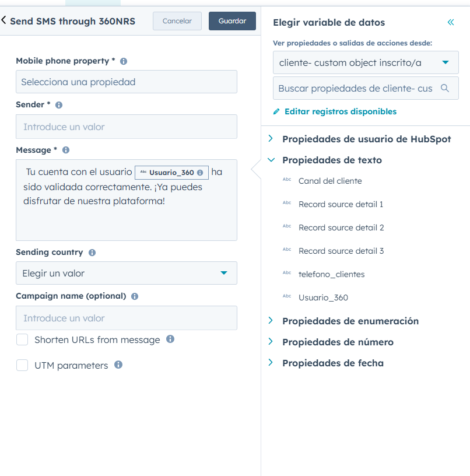Click info icon next to Mobile phone property
The image size is (470, 476).
point(124,61)
